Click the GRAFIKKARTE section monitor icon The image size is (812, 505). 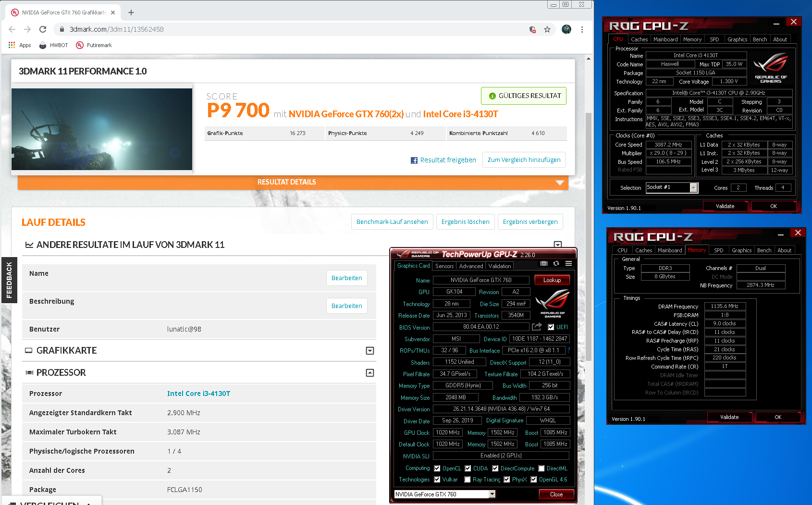[x=29, y=351]
